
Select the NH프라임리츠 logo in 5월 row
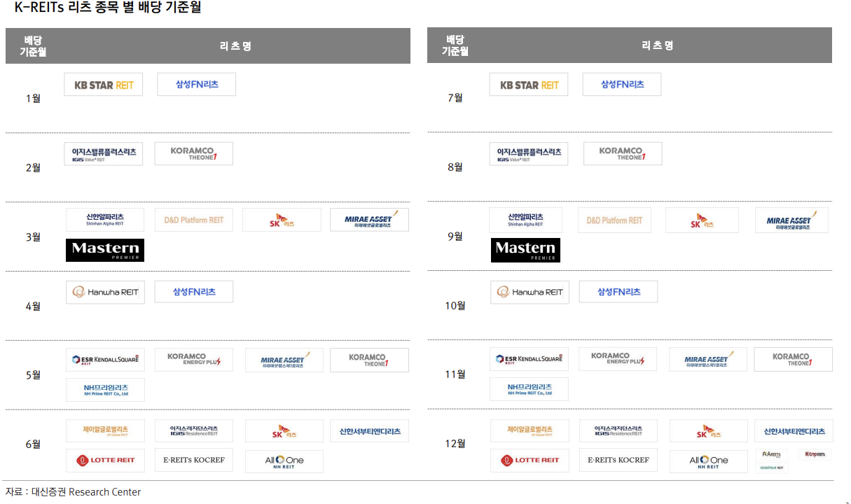click(x=106, y=390)
